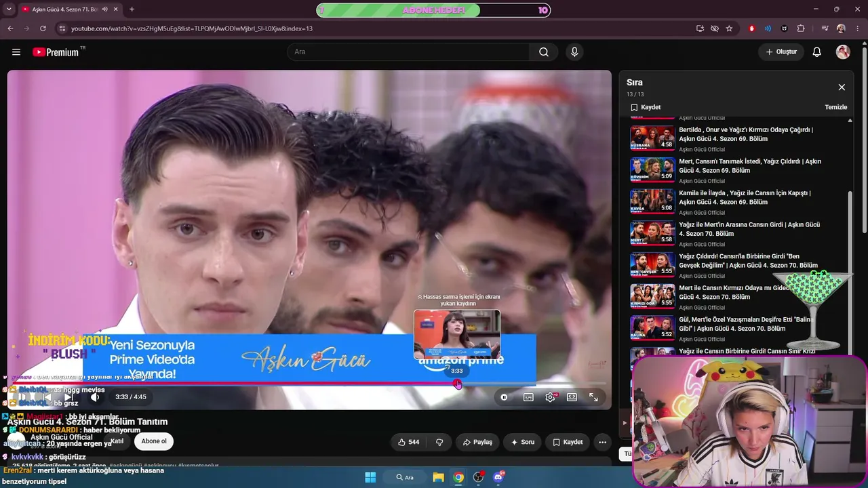Open Chrome from the taskbar

[458, 477]
